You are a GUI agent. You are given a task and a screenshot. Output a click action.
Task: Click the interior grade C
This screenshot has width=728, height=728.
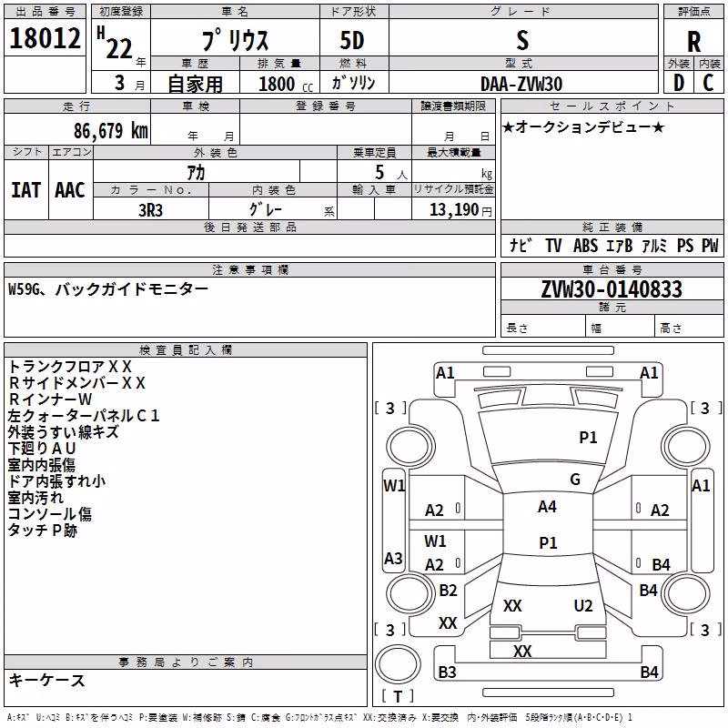pos(708,83)
